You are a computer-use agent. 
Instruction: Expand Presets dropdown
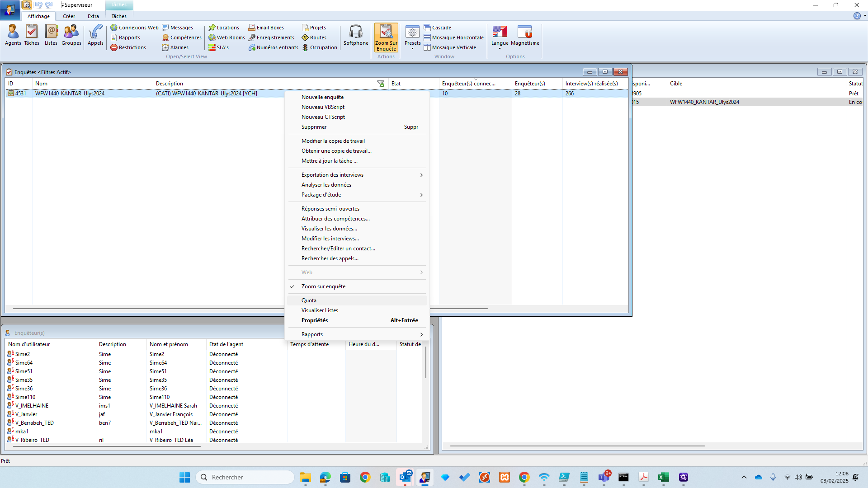click(x=412, y=38)
